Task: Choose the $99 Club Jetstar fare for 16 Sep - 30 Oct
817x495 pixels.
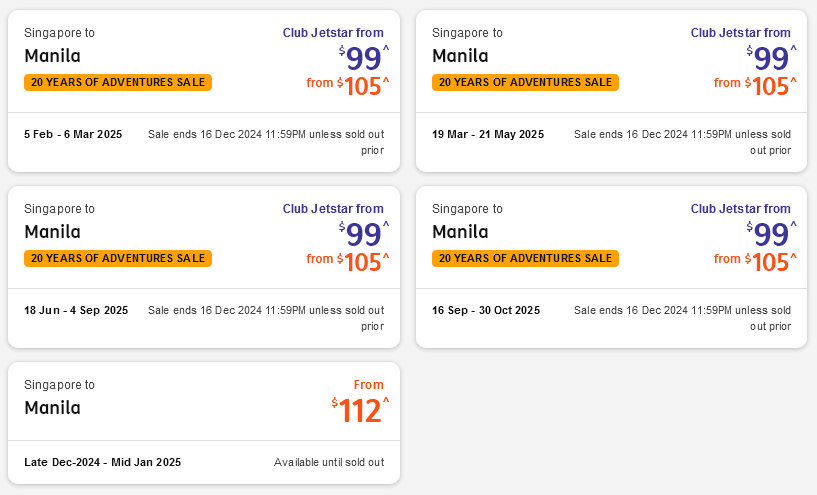Action: (771, 234)
